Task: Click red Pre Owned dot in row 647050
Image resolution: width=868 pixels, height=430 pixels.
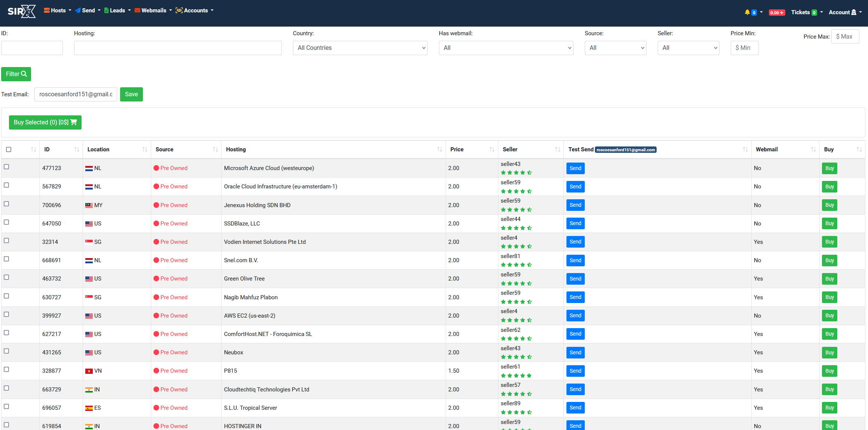Action: pyautogui.click(x=156, y=224)
